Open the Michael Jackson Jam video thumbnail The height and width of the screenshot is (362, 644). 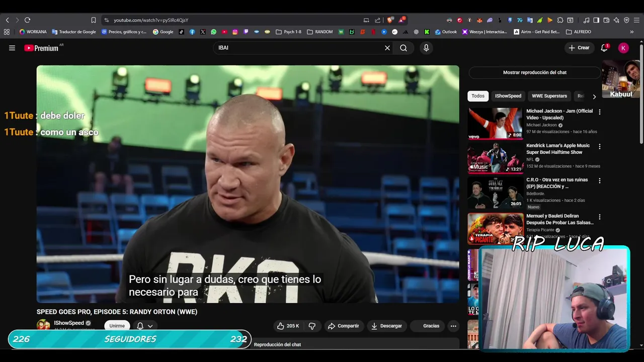[x=496, y=124]
